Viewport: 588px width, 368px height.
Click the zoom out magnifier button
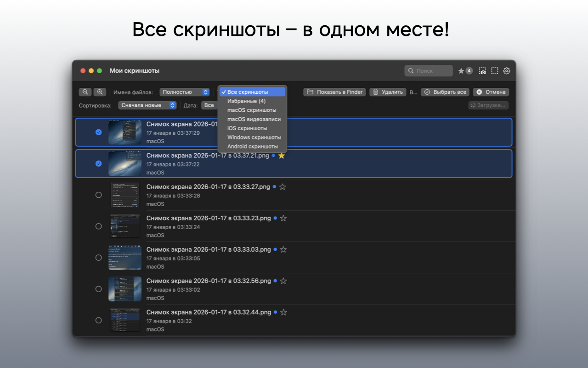pyautogui.click(x=85, y=92)
